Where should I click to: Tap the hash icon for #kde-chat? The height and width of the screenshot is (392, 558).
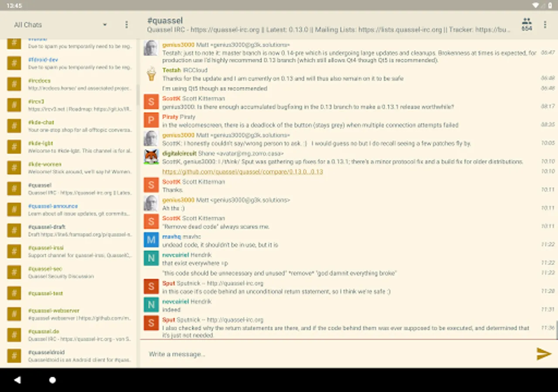[x=14, y=126]
